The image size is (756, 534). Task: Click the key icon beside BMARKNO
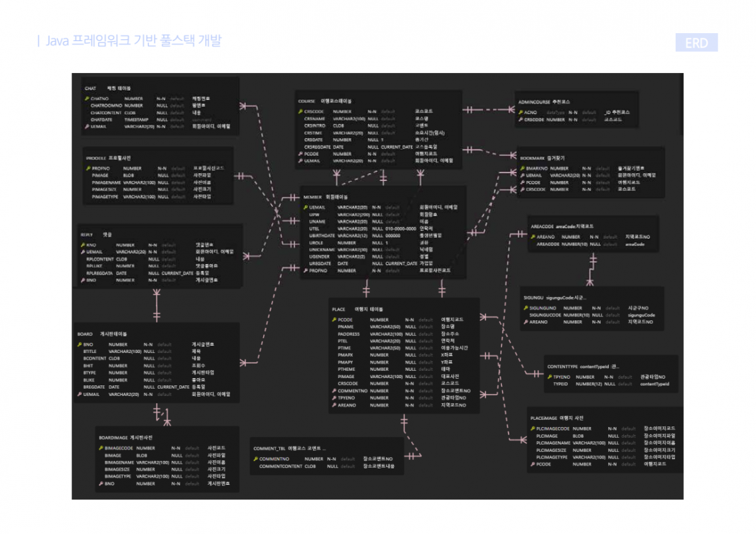point(522,168)
